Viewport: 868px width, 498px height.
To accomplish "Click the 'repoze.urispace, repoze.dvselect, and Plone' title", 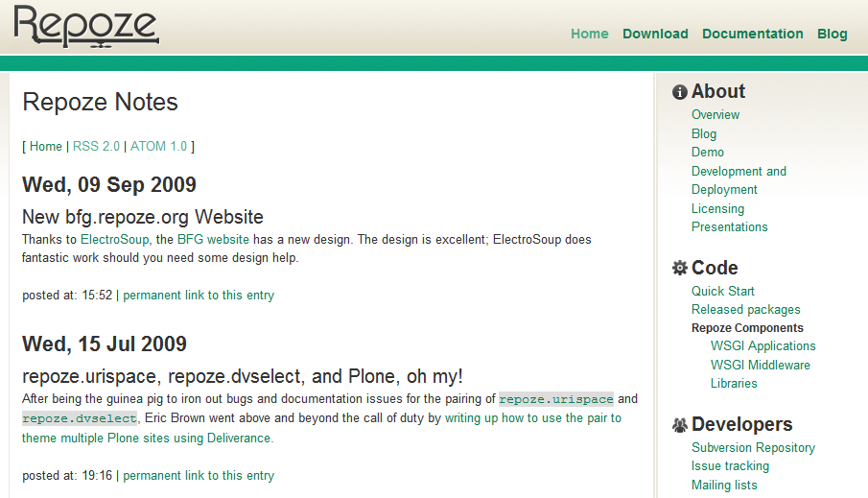I will [243, 377].
